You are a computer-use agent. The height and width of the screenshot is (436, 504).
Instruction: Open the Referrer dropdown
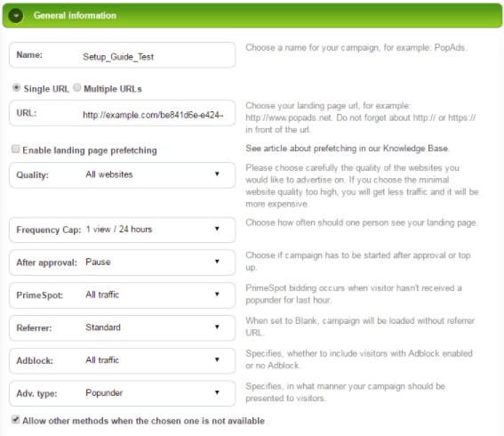[122, 327]
